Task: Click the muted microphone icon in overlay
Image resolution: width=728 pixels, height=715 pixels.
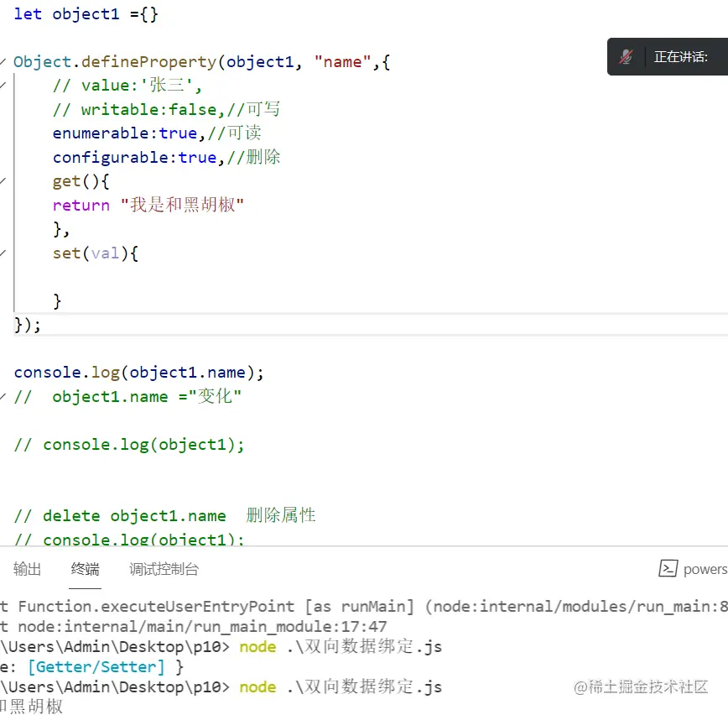Action: click(x=626, y=57)
